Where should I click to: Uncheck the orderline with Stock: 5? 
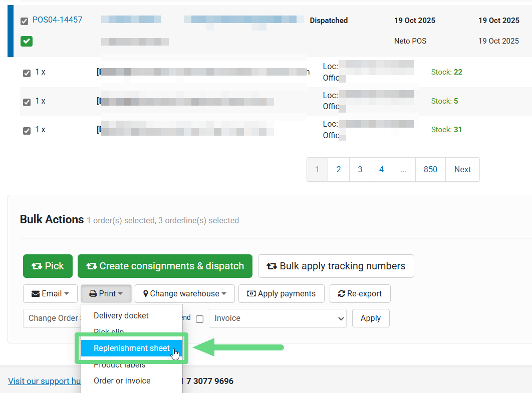pyautogui.click(x=27, y=102)
